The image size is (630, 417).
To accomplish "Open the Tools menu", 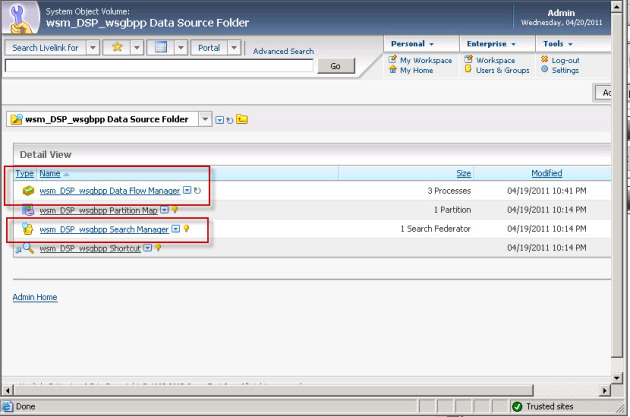I will click(x=557, y=44).
